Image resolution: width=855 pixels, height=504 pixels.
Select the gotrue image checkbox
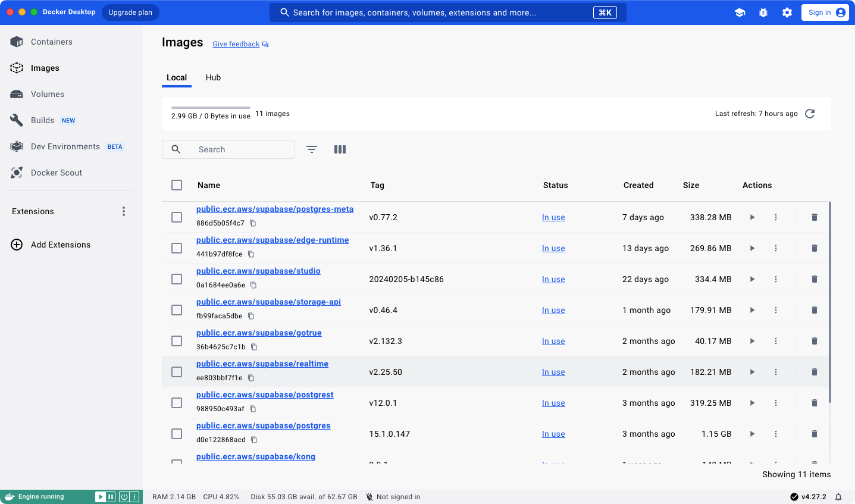pos(177,341)
